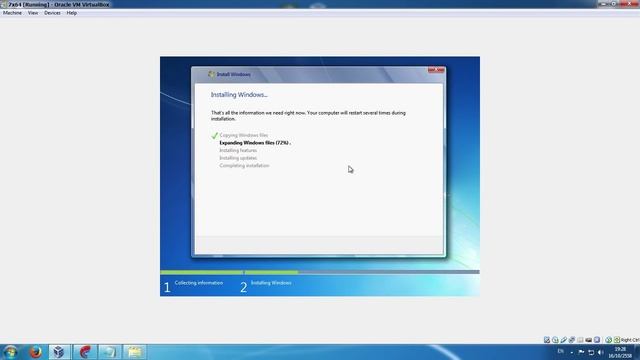Show hidden tray icons arrow
The width and height of the screenshot is (640, 360).
pyautogui.click(x=571, y=352)
